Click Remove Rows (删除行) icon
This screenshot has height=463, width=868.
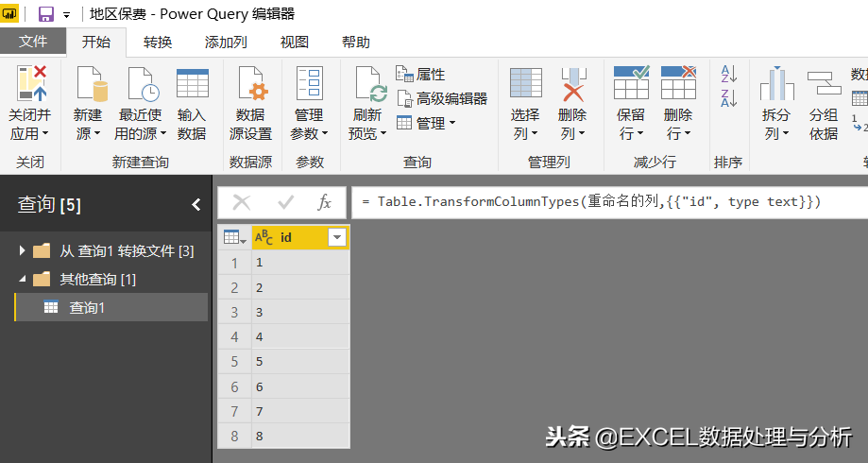[x=678, y=82]
